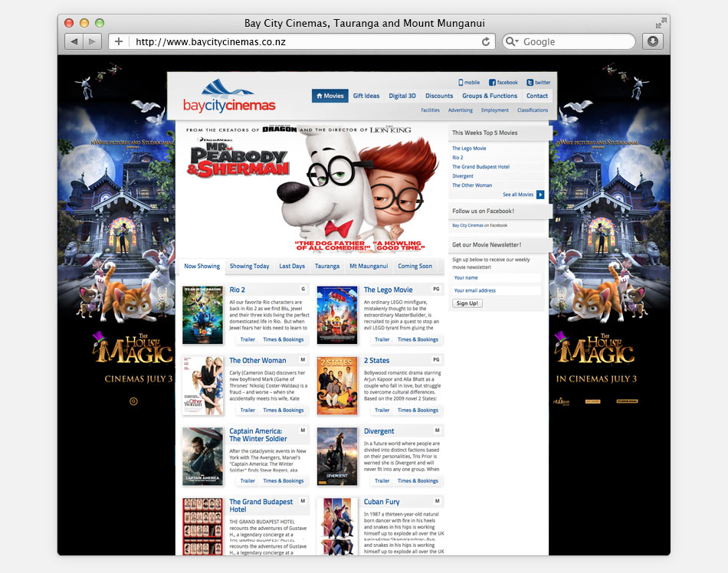This screenshot has width=728, height=573.
Task: Open the Facebook icon in header
Action: 493,83
